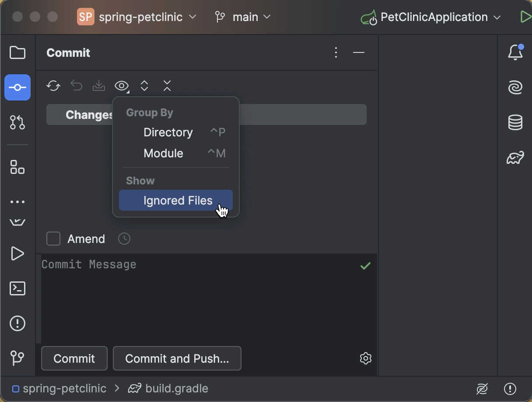Refresh the changes list in Commit panel

tap(53, 86)
